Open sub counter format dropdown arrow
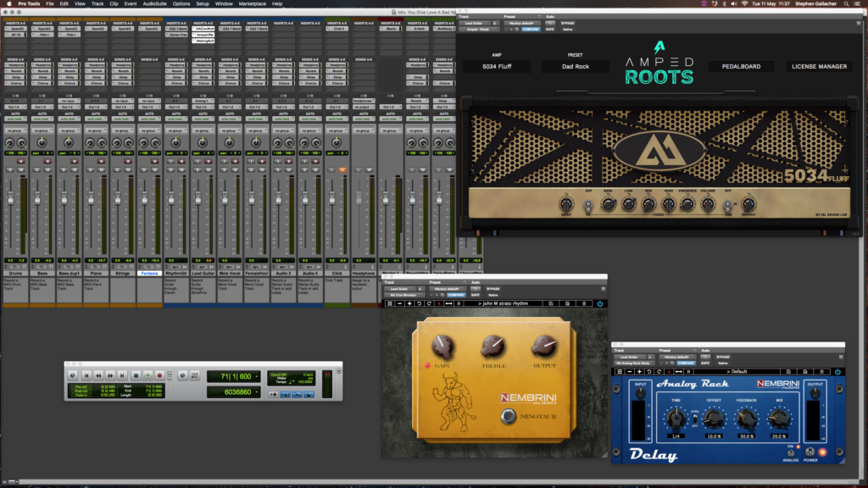868x488 pixels. click(257, 392)
